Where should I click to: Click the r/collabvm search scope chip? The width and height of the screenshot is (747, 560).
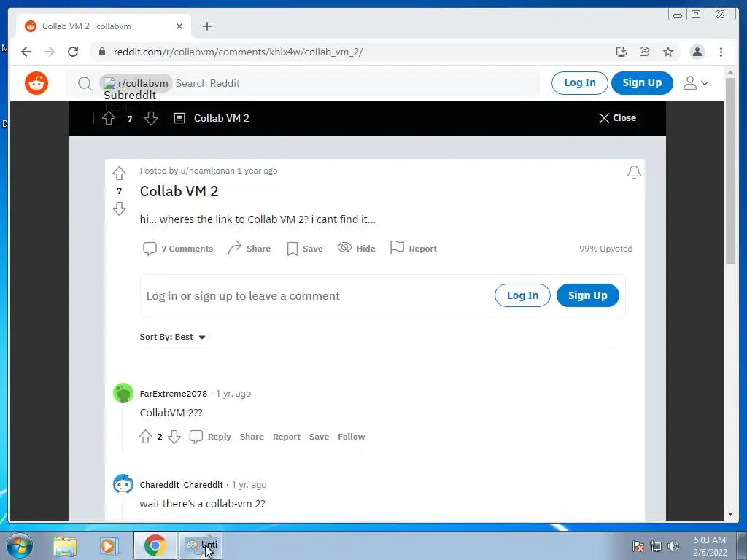coord(136,83)
